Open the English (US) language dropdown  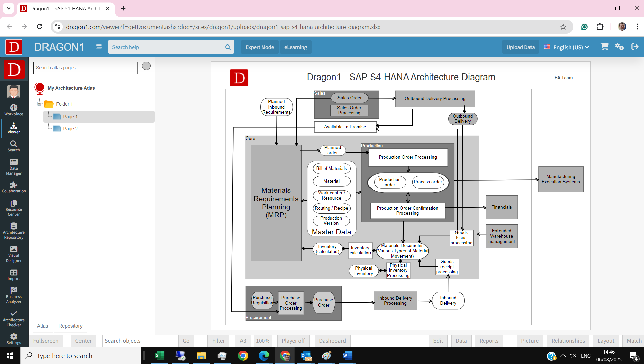click(x=566, y=47)
